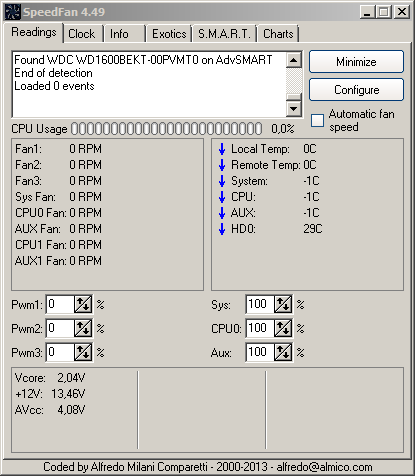415x476 pixels.
Task: Click the Sys speed value field
Action: coord(260,304)
